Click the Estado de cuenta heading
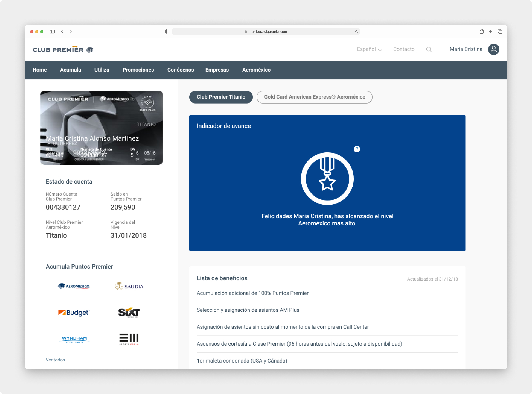Viewport: 532px width, 394px height. [69, 181]
